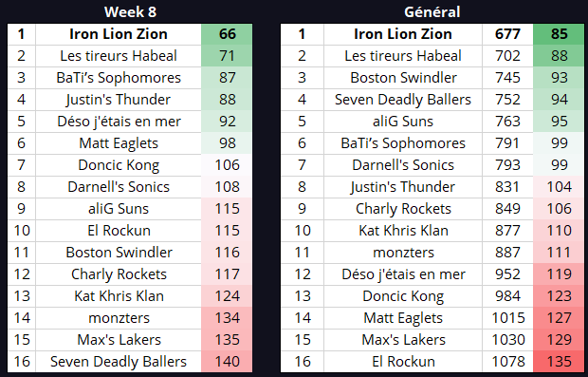Select Les tireurs Habeal in Général table
The width and height of the screenshot is (588, 377).
point(403,56)
